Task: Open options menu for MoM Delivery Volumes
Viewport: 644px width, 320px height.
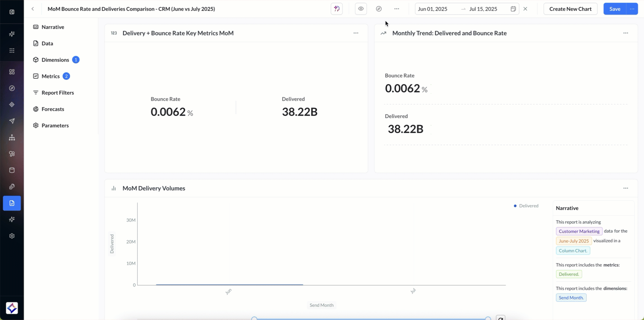Action: click(x=625, y=188)
